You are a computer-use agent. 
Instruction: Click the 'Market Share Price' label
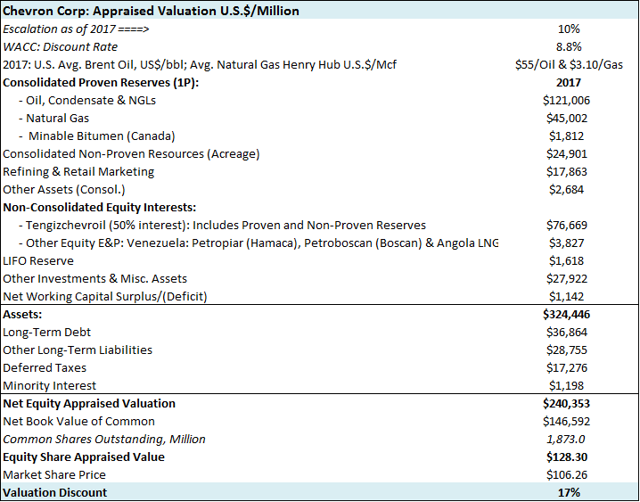(54, 475)
